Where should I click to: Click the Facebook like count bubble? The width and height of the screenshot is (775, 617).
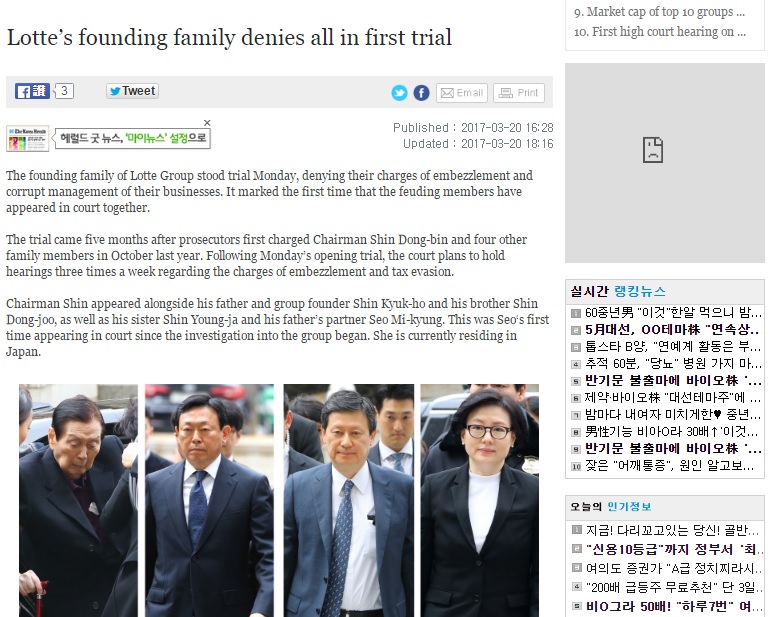[64, 91]
